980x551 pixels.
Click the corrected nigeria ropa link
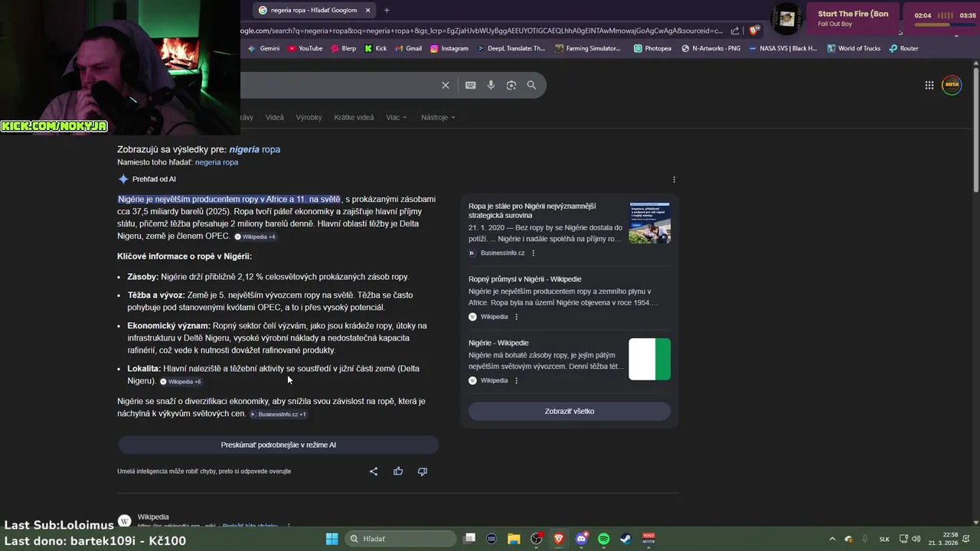click(x=255, y=149)
